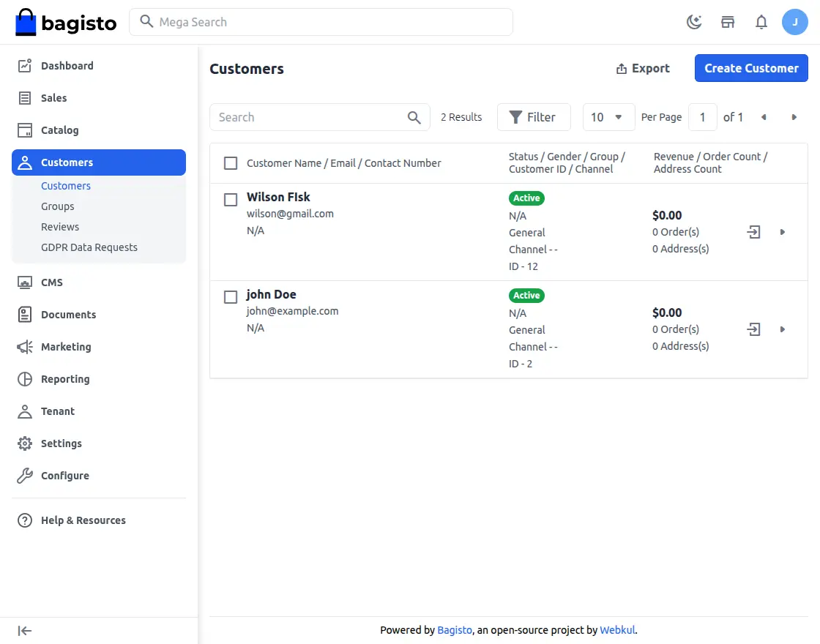Click the Reporting pie chart icon

tap(25, 379)
